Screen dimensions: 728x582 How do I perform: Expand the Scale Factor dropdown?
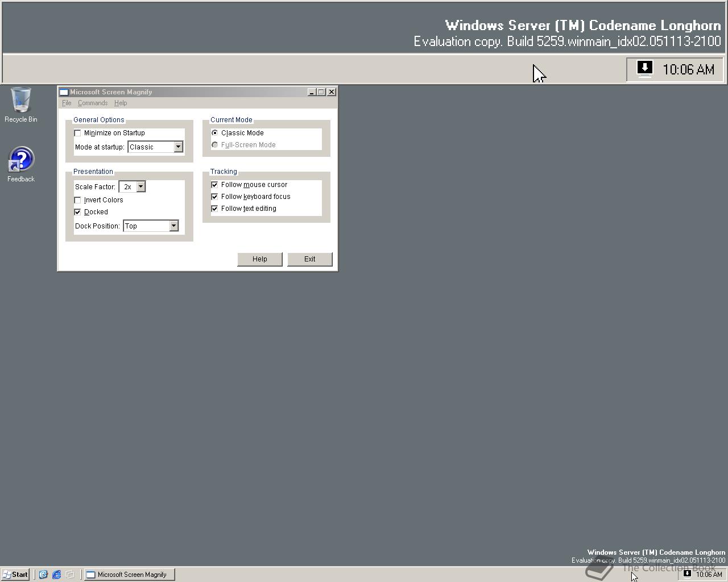(x=140, y=186)
